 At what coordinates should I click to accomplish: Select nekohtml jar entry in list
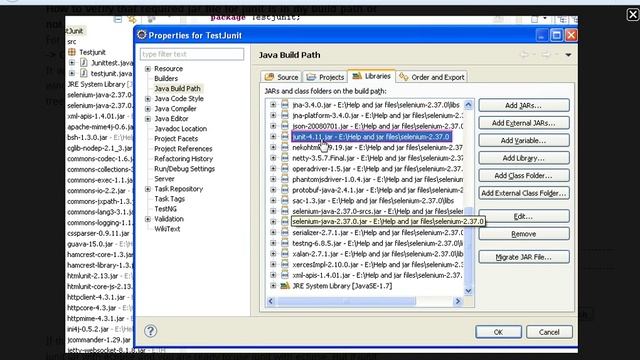coord(377,147)
